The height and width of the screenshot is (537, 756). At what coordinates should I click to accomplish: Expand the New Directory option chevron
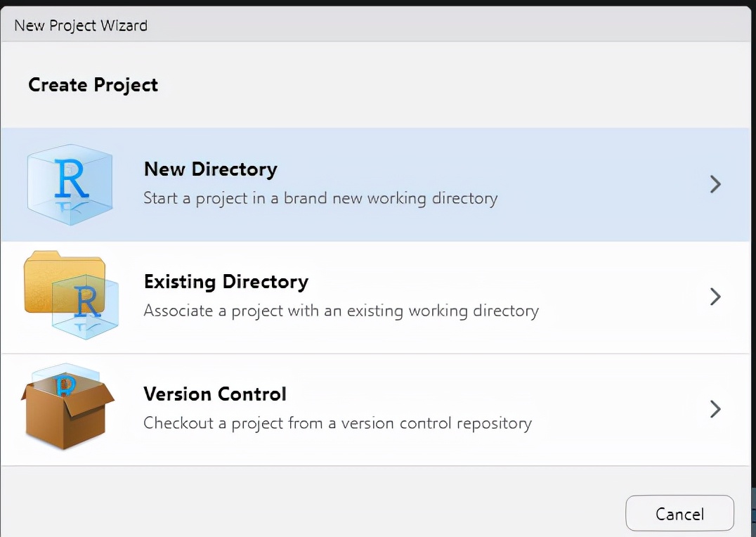[x=715, y=184]
